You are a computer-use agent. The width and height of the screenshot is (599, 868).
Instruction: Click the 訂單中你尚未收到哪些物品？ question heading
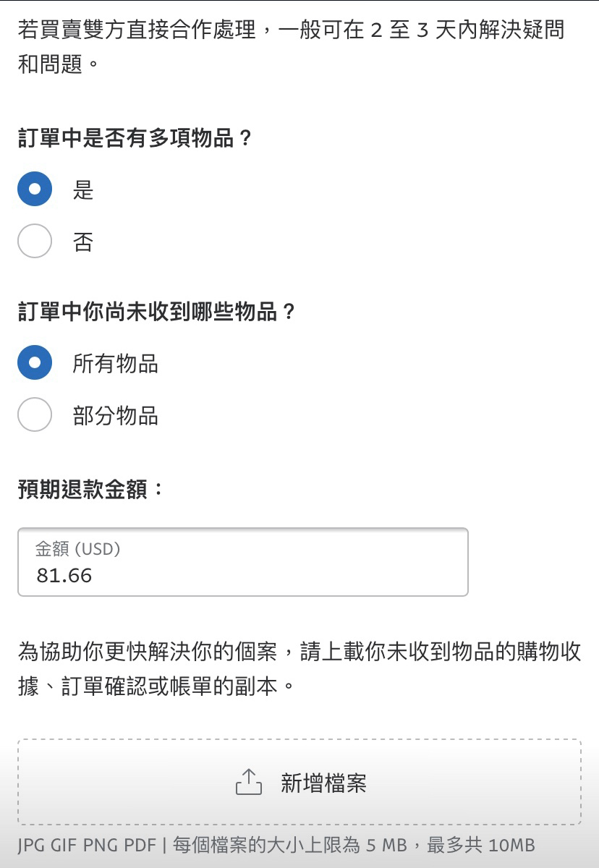point(158,312)
